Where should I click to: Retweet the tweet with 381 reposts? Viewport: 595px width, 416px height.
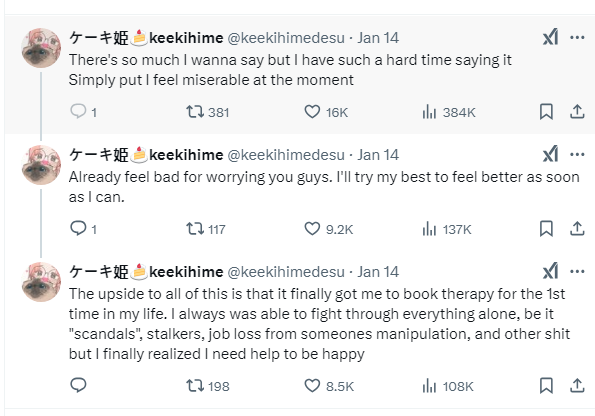tap(195, 112)
